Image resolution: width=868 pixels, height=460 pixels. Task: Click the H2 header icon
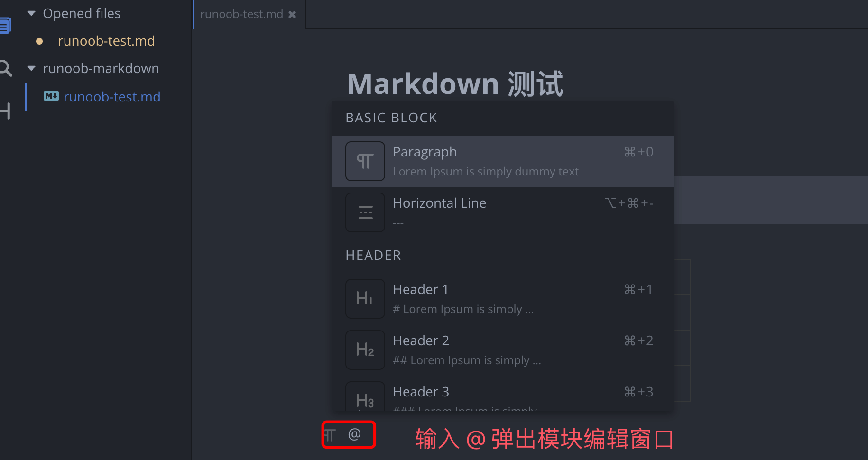pyautogui.click(x=365, y=350)
